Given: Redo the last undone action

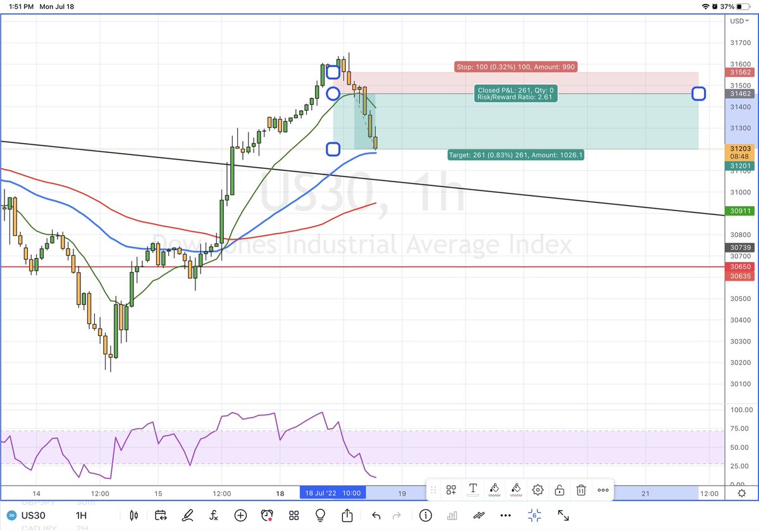Looking at the screenshot, I should tap(397, 516).
